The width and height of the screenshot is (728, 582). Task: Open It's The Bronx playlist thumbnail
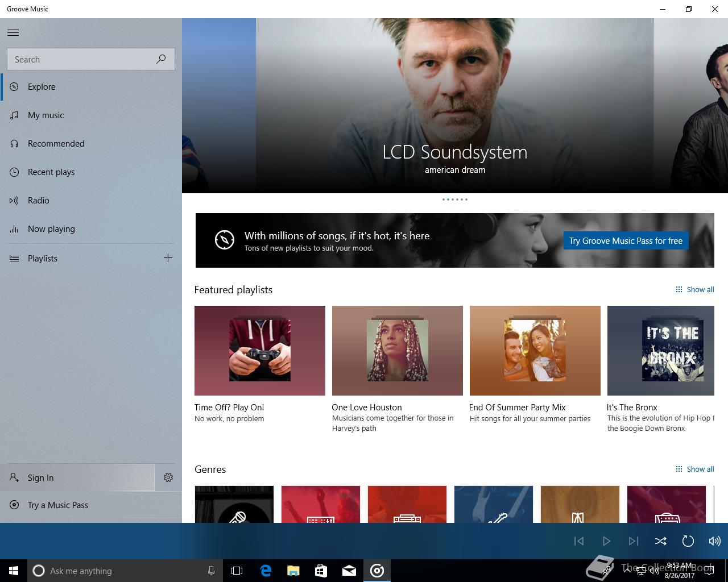pyautogui.click(x=661, y=351)
